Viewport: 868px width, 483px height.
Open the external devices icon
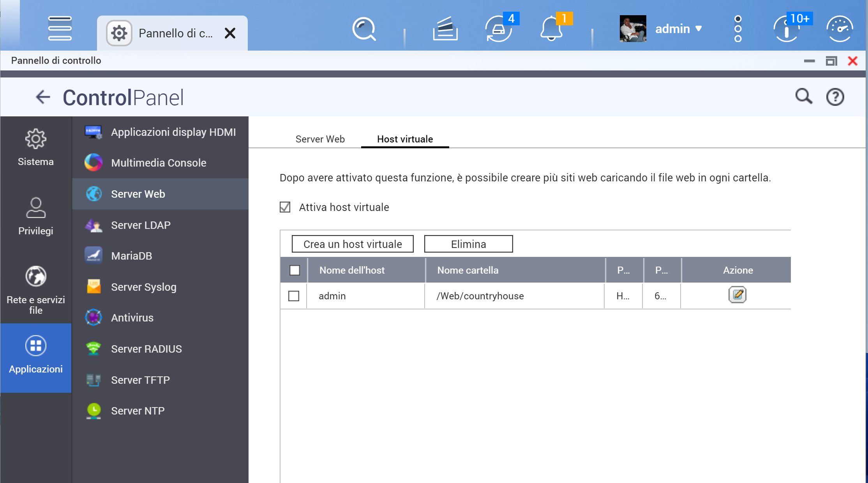(498, 29)
